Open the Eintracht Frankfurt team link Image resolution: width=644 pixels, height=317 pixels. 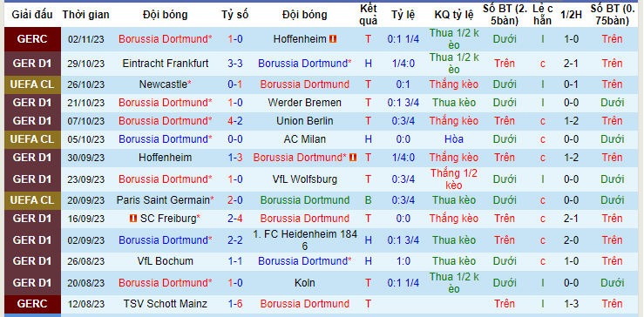[x=166, y=64]
